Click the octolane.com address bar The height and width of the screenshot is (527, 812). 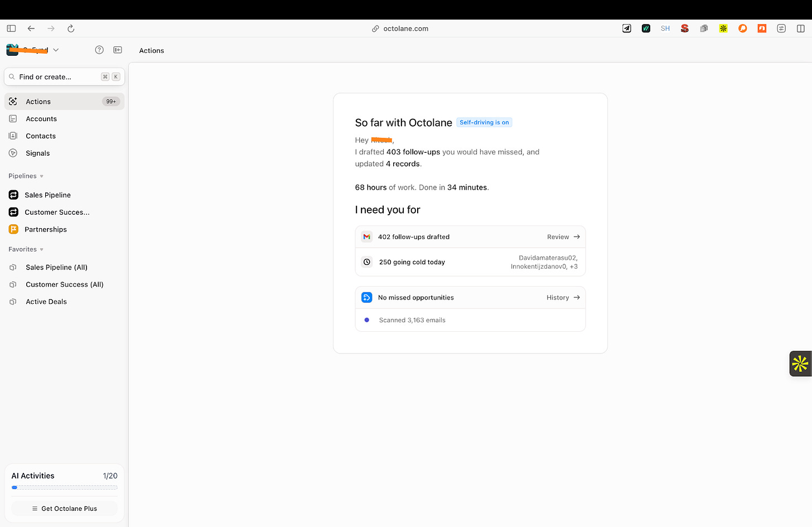(400, 28)
